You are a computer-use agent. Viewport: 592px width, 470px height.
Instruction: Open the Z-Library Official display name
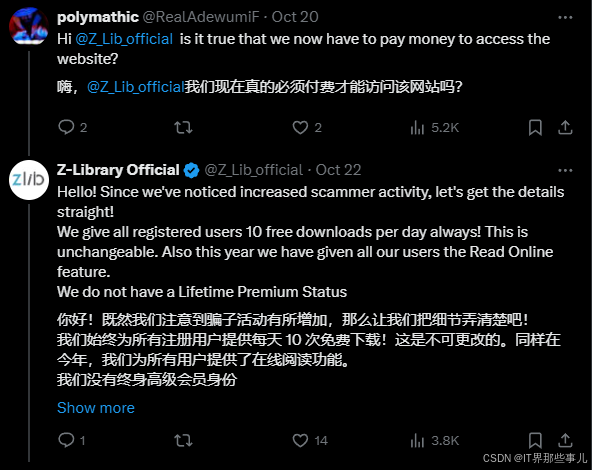coord(118,170)
